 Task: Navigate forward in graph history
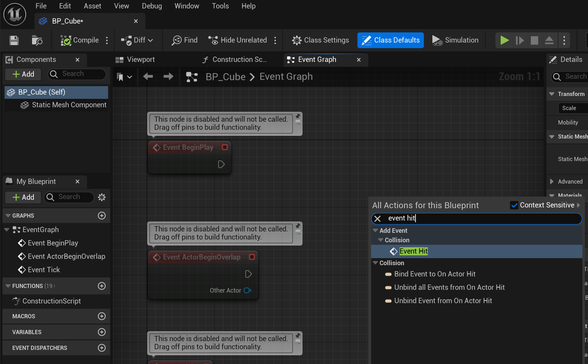[x=169, y=76]
